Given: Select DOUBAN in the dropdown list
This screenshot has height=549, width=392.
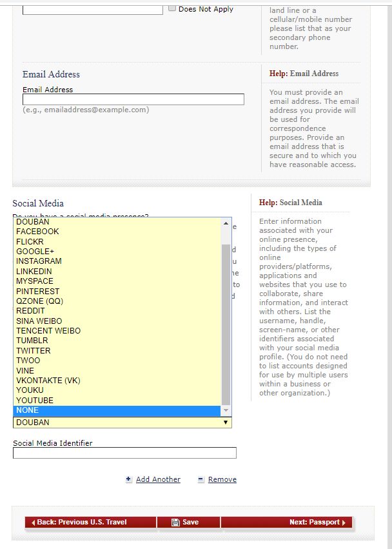Looking at the screenshot, I should pyautogui.click(x=117, y=222).
